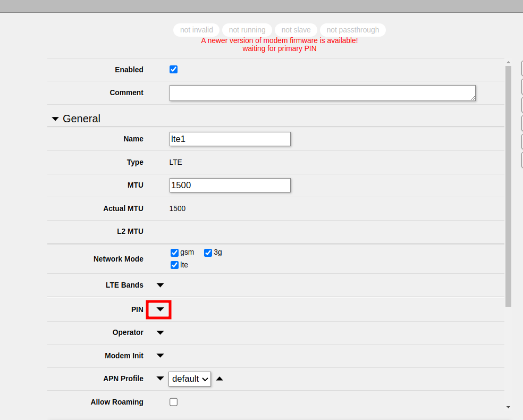Click the Name field containing lte1
The width and height of the screenshot is (523, 420).
point(230,139)
